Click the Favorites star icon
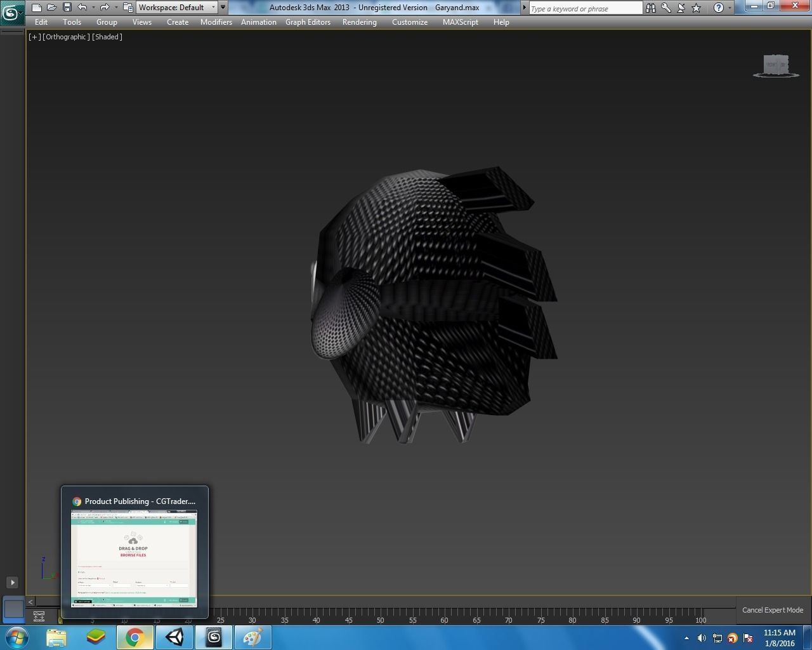 pos(697,8)
